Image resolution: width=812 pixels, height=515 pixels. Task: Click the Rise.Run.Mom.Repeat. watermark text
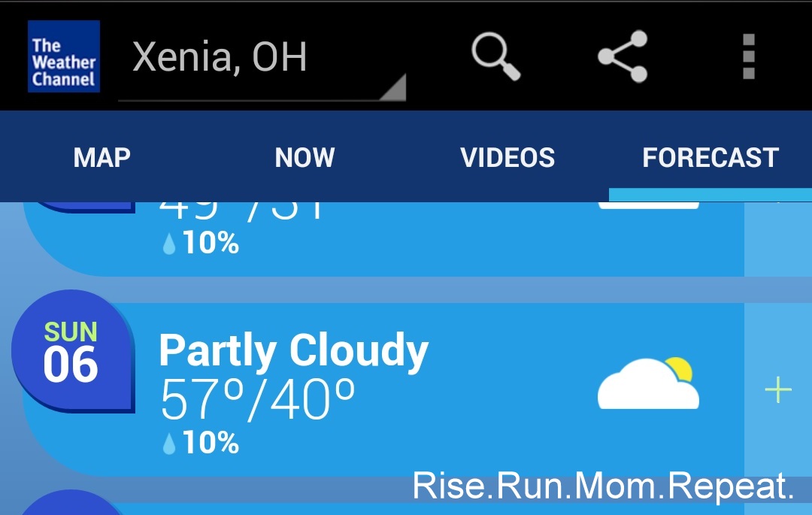coord(603,487)
